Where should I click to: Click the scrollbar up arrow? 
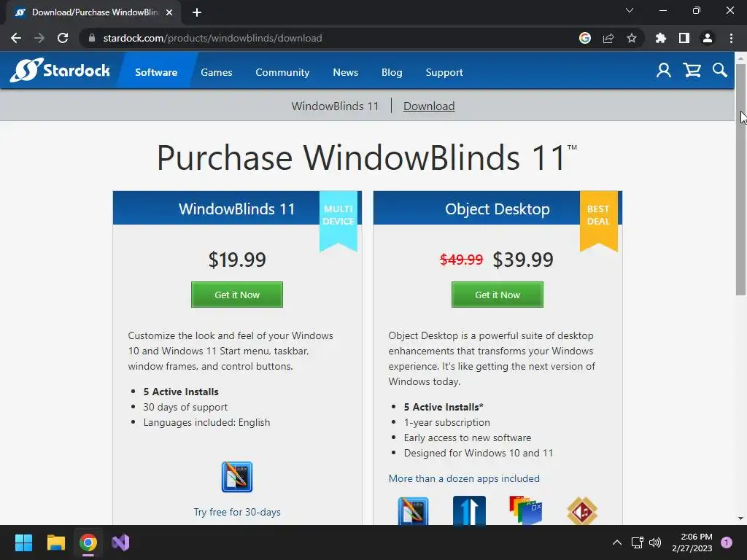(740, 58)
